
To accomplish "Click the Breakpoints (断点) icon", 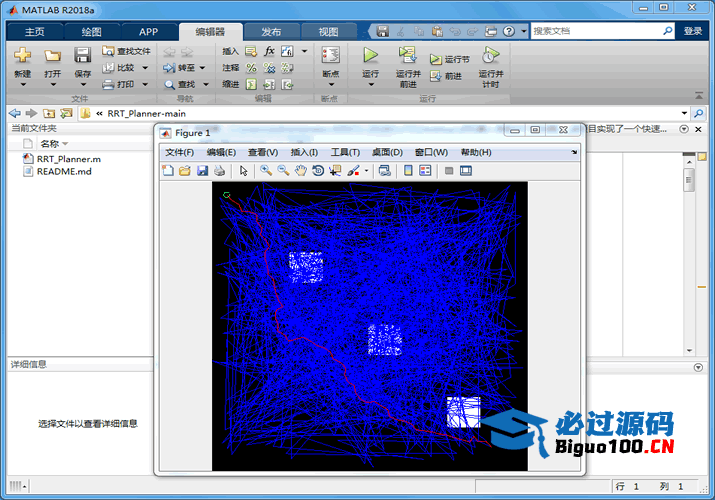I will [330, 56].
